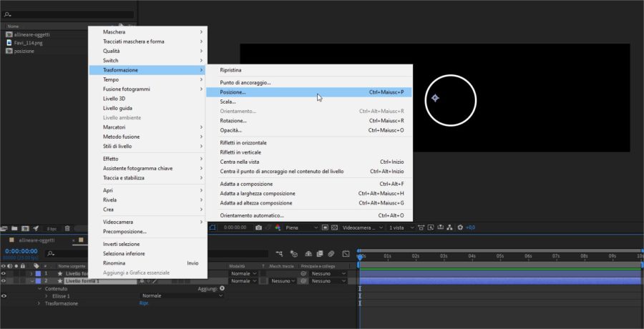The image size is (644, 329).
Task: Click the timeline current time 0:00:00:00
Action: coord(21,251)
